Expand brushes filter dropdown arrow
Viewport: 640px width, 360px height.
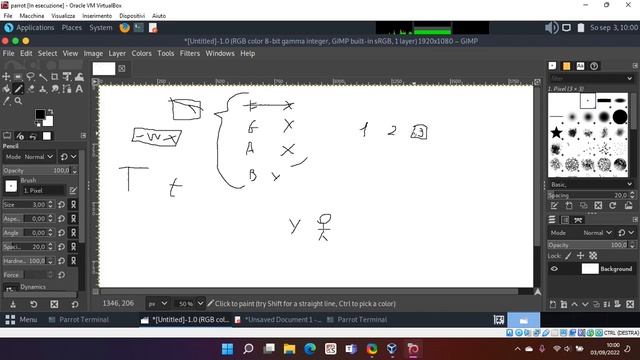point(629,78)
